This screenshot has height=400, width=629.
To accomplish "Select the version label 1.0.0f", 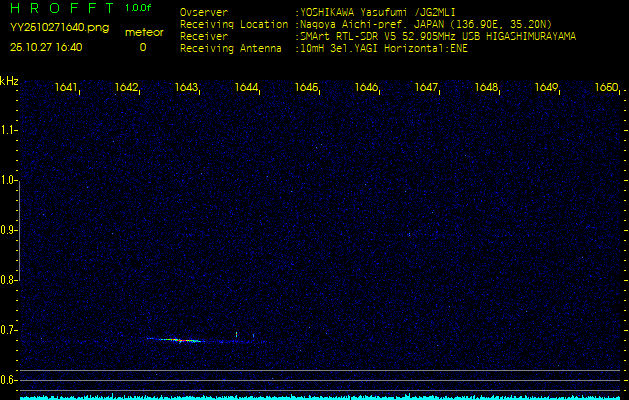I will point(138,8).
